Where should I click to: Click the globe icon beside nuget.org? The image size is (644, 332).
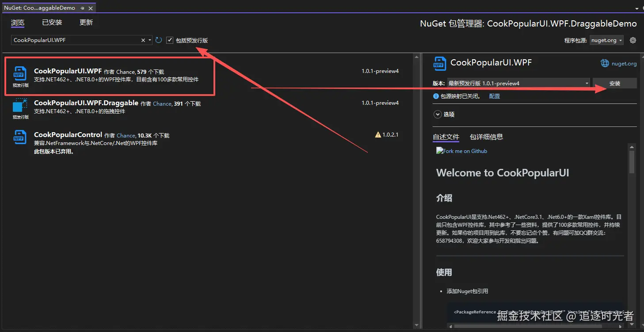click(x=605, y=64)
